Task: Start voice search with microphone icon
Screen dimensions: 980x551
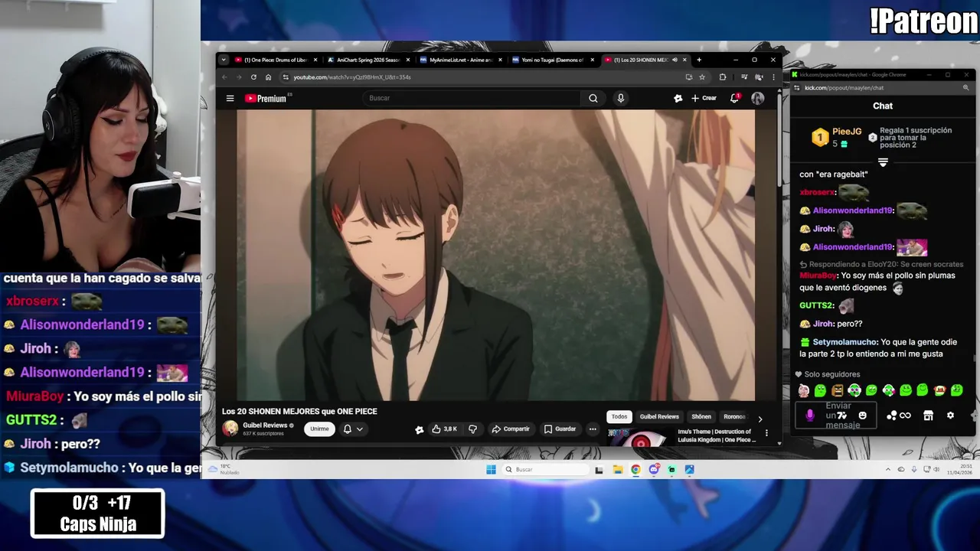Action: pyautogui.click(x=620, y=98)
